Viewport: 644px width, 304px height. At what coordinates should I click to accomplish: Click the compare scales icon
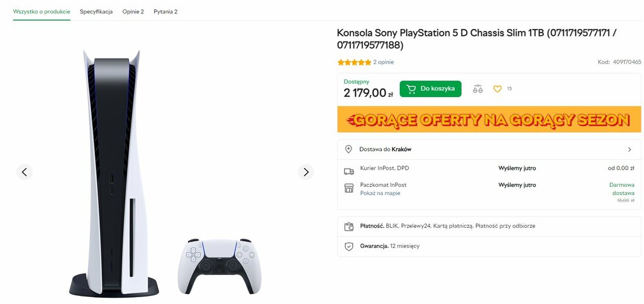478,89
